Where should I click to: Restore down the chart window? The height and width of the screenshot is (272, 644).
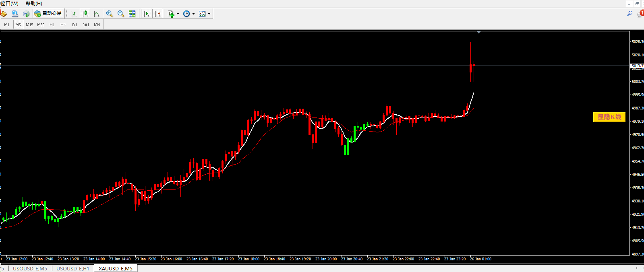(x=637, y=4)
